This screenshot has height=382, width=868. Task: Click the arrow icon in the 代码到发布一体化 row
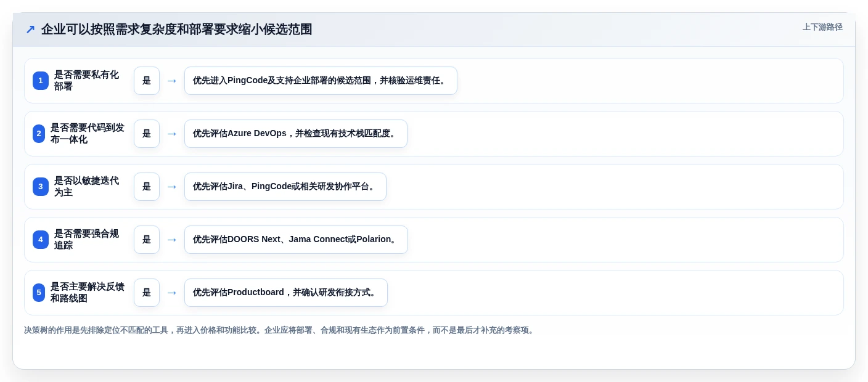[x=172, y=134]
